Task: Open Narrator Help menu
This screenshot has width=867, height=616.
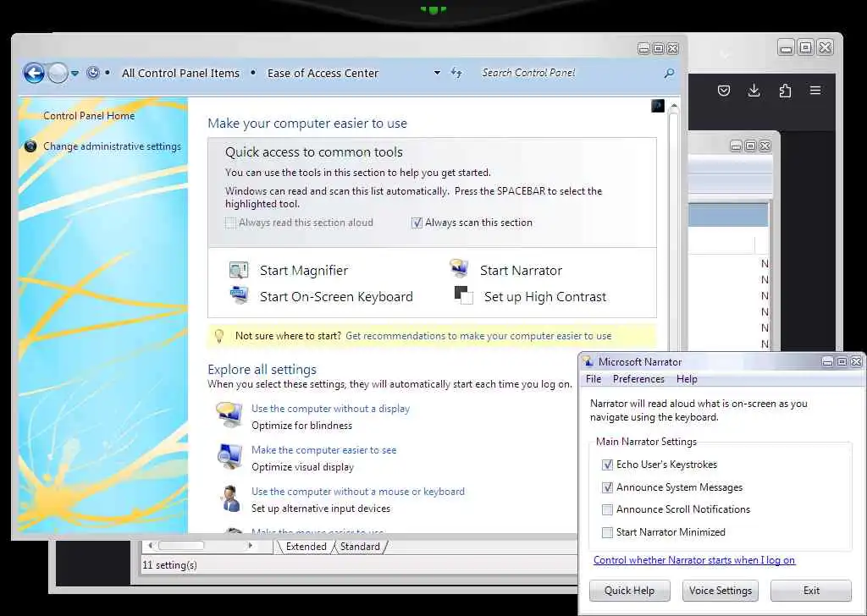Action: click(687, 379)
